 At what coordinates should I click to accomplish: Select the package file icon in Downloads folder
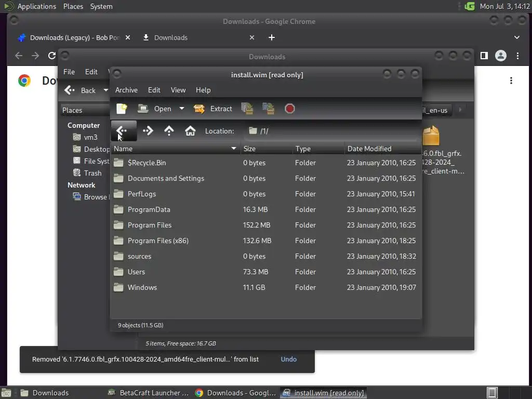(431, 136)
